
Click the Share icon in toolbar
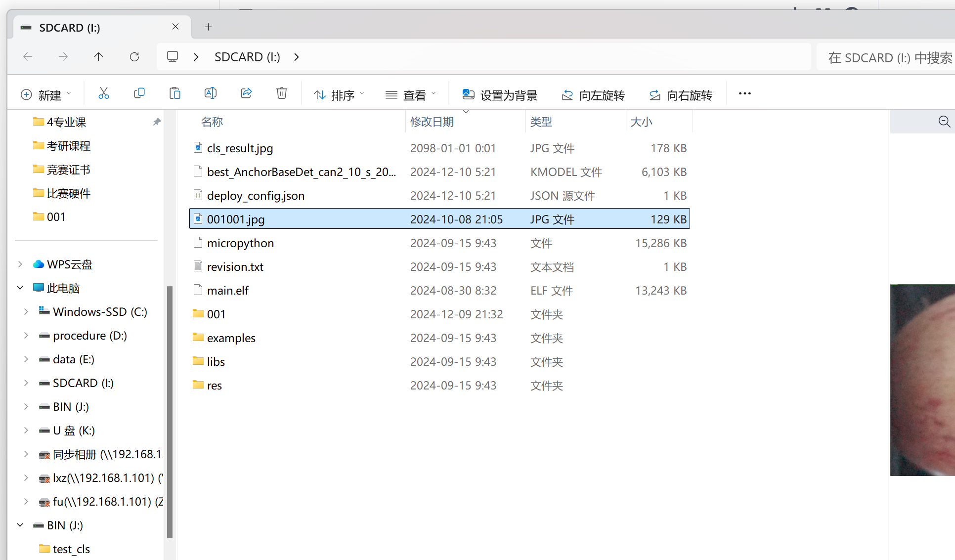246,93
